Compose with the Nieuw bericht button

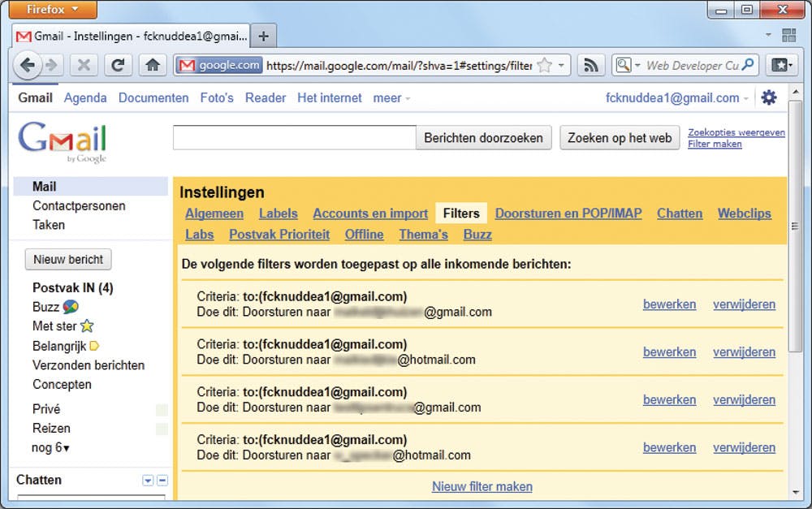pos(68,260)
